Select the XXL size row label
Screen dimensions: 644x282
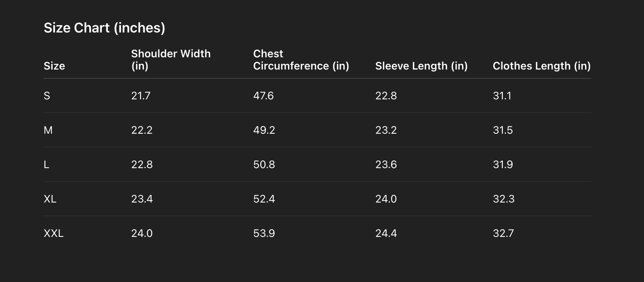[x=53, y=233]
